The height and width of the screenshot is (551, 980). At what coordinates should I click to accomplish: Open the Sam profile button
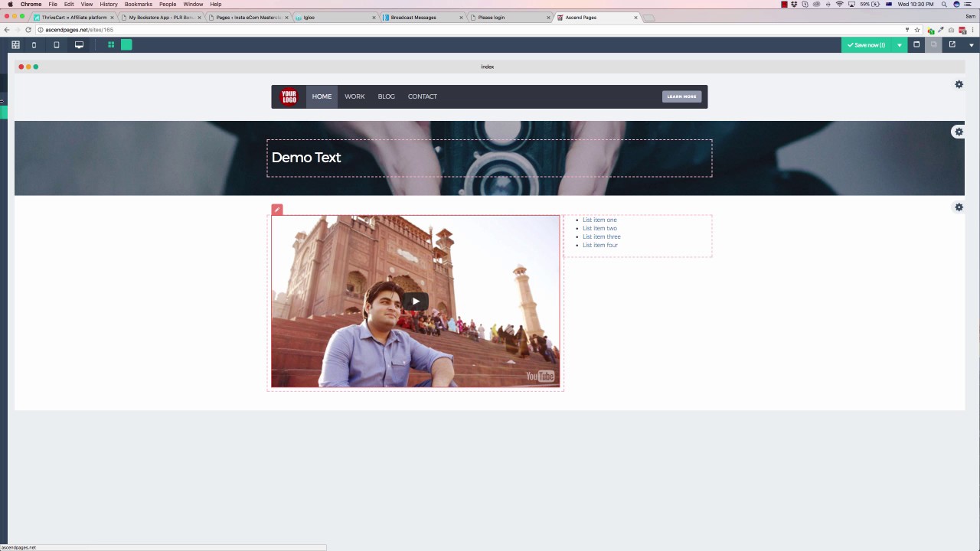[x=972, y=15]
